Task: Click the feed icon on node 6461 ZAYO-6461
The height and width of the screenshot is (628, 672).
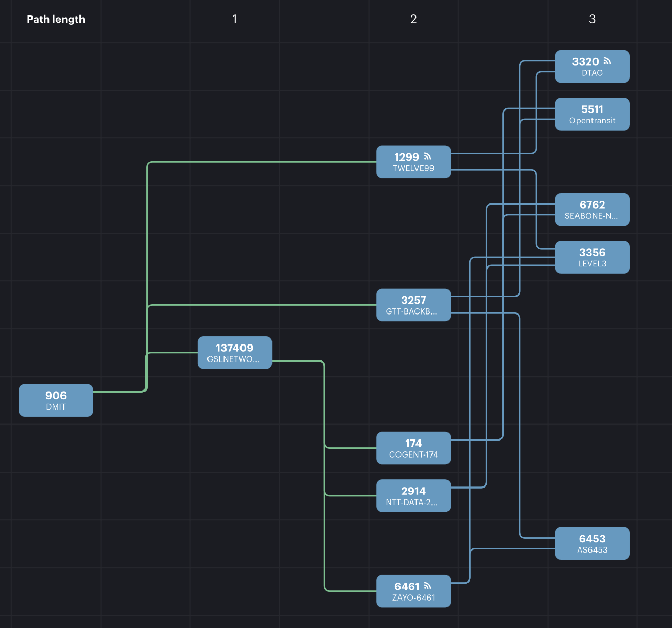Action: tap(427, 586)
